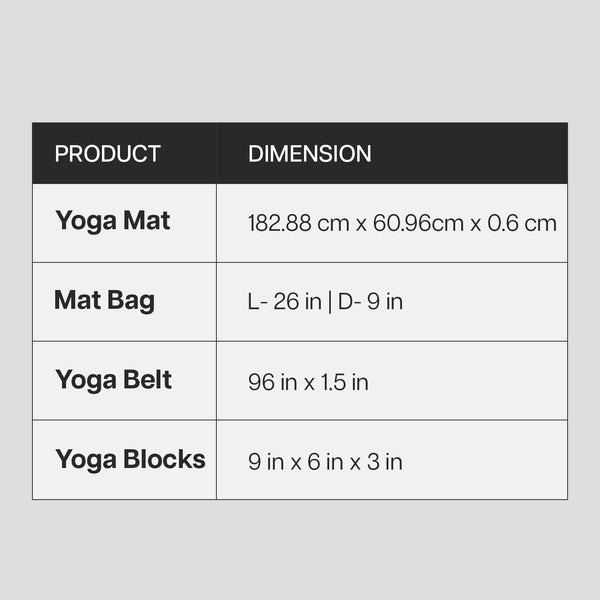This screenshot has width=600, height=600.
Task: Click the D- 9 in diameter text
Action: 370,302
